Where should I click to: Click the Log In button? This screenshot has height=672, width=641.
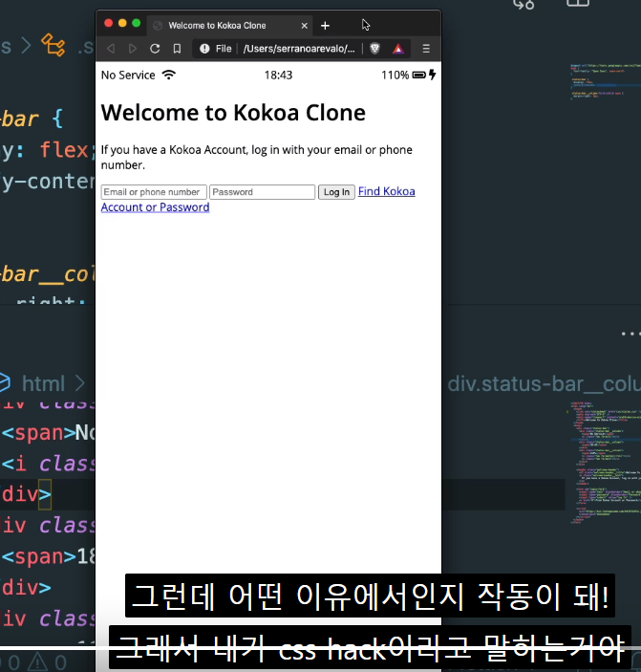click(336, 192)
